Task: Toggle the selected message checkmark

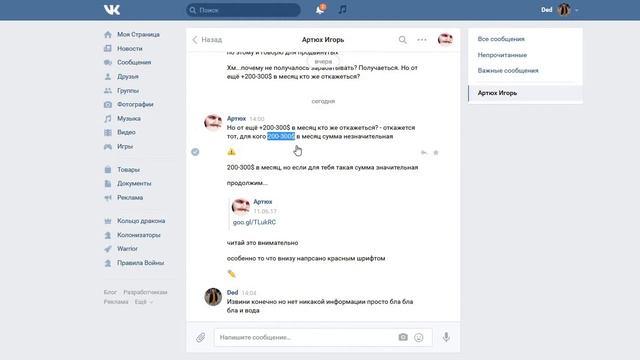Action: pyautogui.click(x=195, y=152)
